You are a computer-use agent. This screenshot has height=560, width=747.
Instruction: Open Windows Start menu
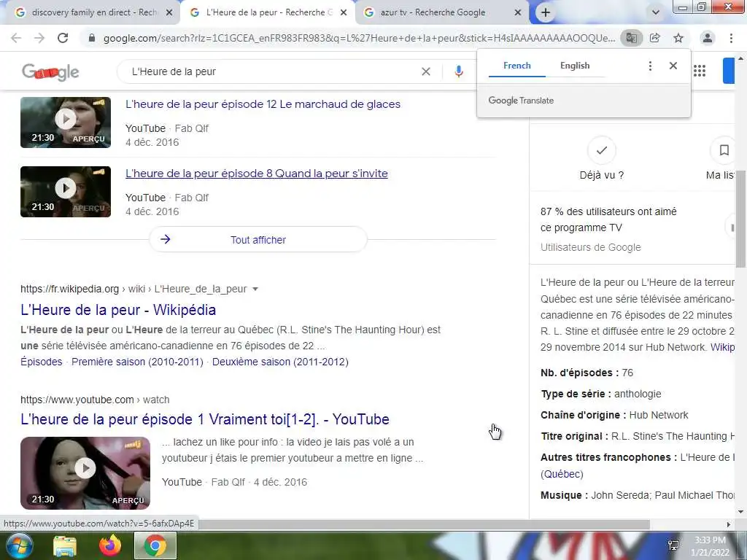pos(18,545)
